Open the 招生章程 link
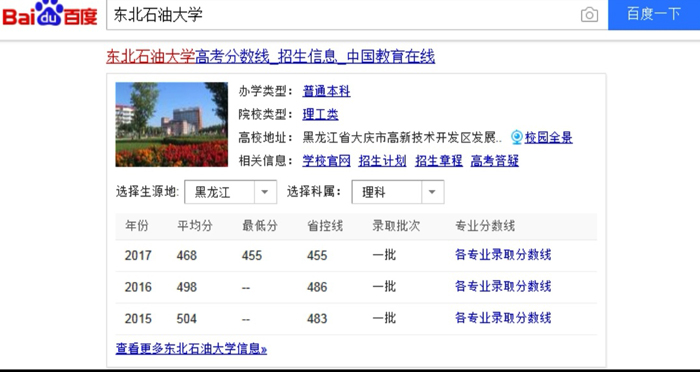The height and width of the screenshot is (372, 700). click(439, 161)
